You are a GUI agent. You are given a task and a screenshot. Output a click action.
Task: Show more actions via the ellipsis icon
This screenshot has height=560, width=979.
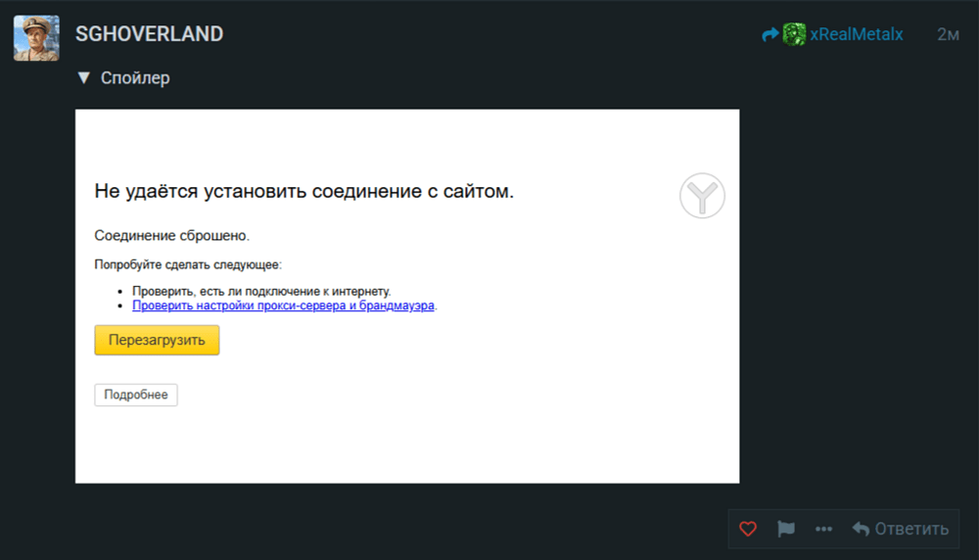click(x=823, y=529)
